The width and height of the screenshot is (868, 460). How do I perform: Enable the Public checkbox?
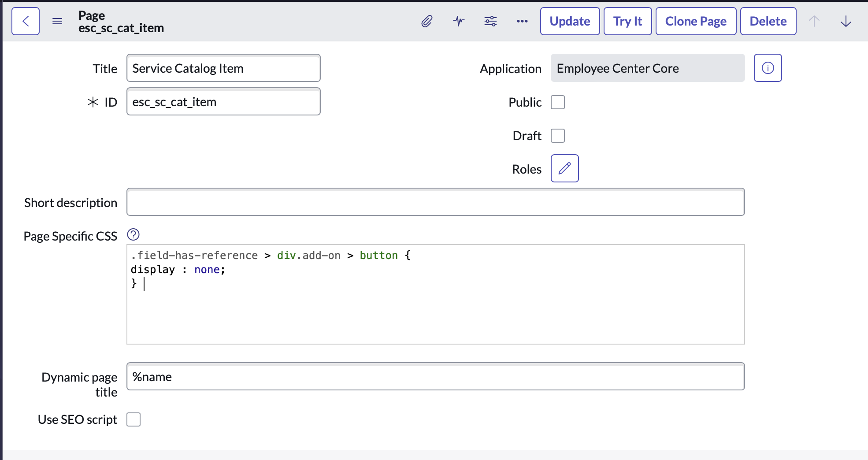pyautogui.click(x=558, y=102)
